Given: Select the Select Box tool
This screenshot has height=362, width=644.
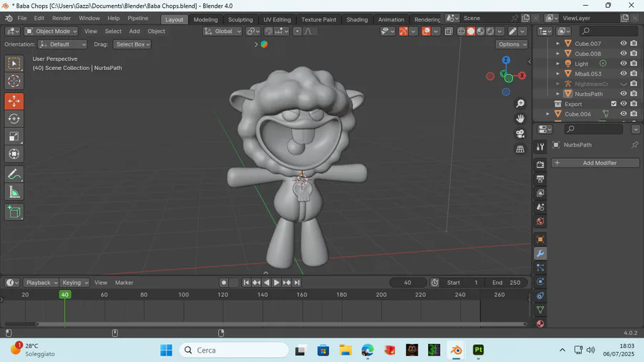Looking at the screenshot, I should (x=14, y=64).
